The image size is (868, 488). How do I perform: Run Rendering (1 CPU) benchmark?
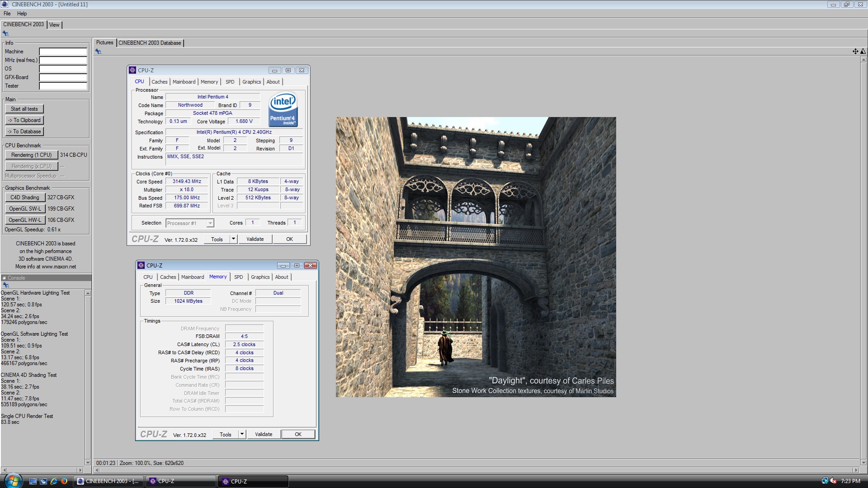[32, 155]
